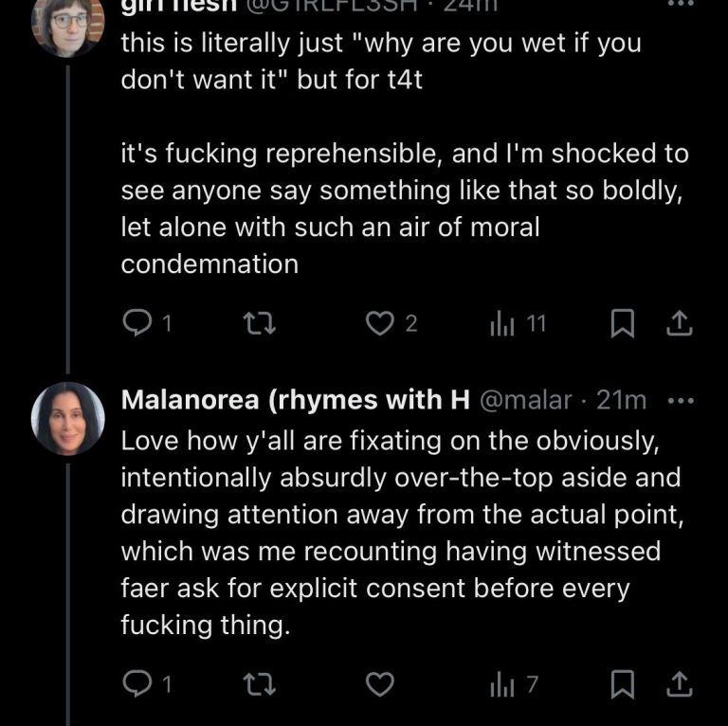Like the first tweet with 2 likes
The width and height of the screenshot is (728, 726).
pyautogui.click(x=380, y=324)
